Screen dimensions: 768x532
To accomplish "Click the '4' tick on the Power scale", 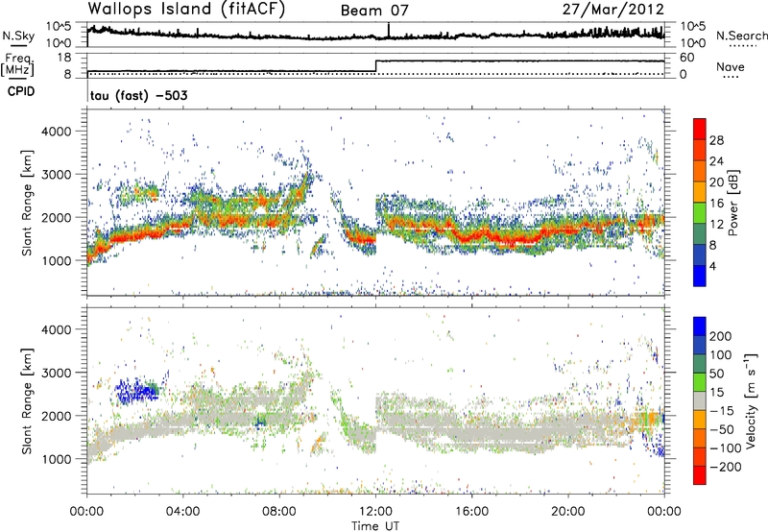I will [x=713, y=266].
